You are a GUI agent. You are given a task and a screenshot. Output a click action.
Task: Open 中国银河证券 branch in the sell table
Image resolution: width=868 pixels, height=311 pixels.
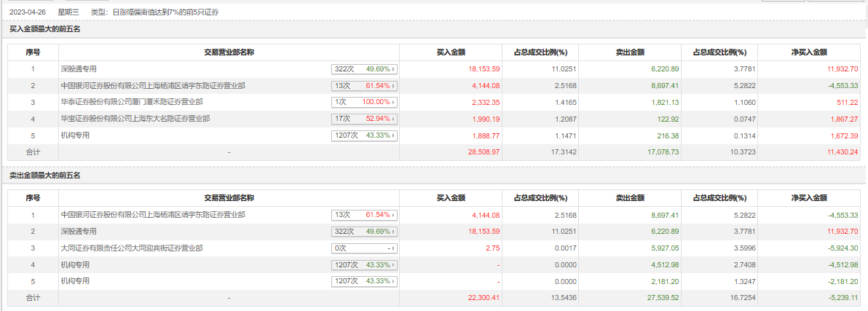[153, 215]
